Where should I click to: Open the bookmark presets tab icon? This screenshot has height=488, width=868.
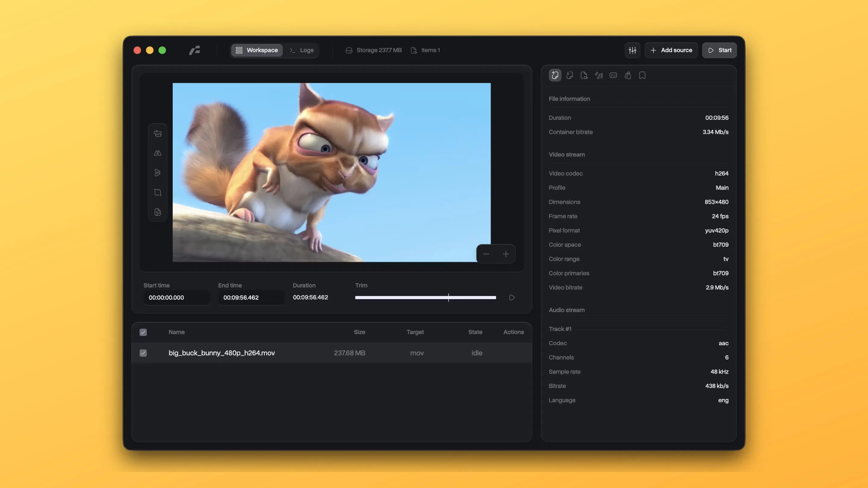[642, 75]
